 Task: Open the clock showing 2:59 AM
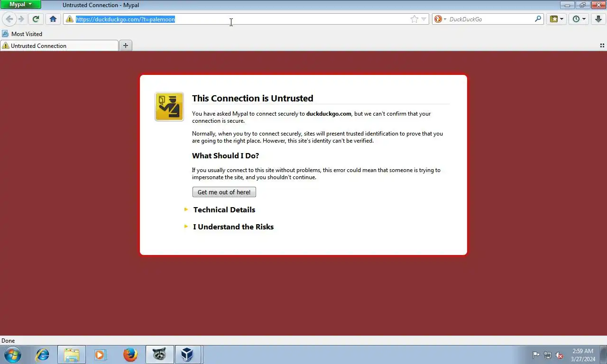[x=583, y=355]
